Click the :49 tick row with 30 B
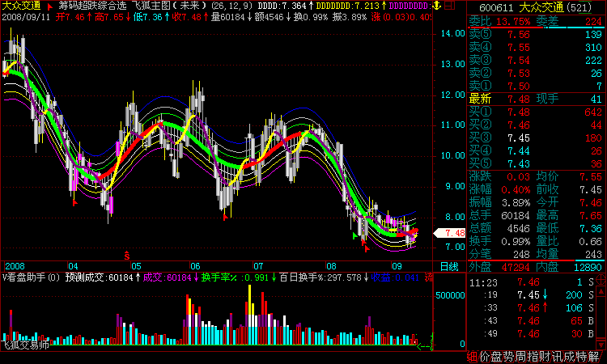Image resolution: width=607 pixels, height=364 pixels. coord(532,334)
